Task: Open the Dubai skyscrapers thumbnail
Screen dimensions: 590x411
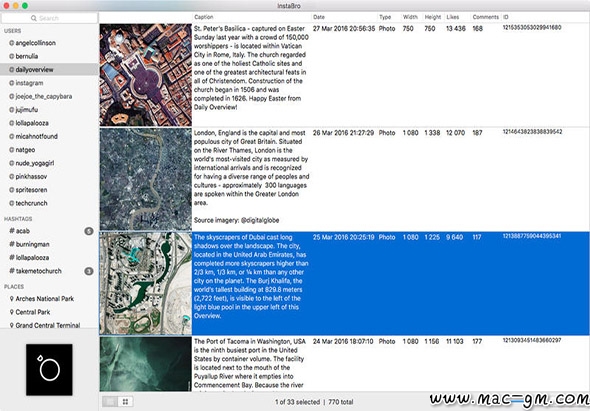Action: (x=146, y=283)
